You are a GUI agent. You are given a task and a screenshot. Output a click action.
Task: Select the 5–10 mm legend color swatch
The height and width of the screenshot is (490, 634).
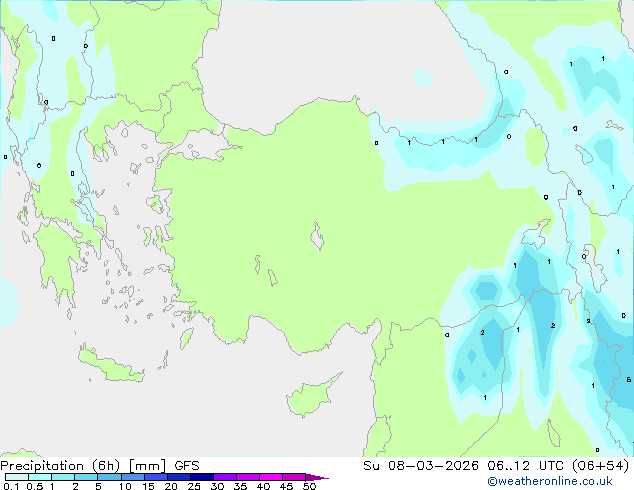(109, 477)
